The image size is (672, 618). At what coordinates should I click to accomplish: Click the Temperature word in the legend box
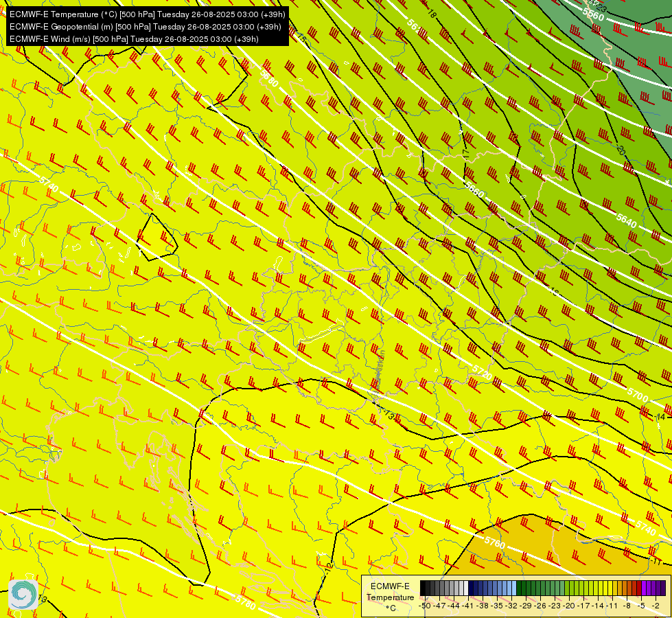(390, 597)
